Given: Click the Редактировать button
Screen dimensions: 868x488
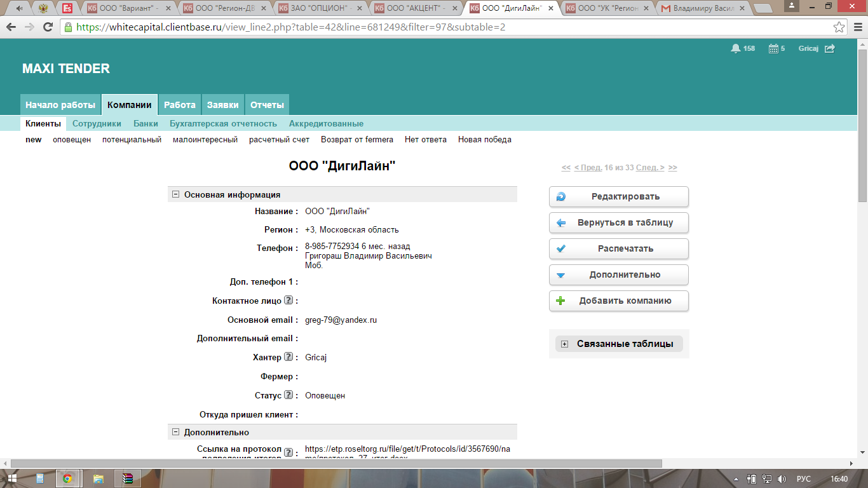Looking at the screenshot, I should (618, 196).
